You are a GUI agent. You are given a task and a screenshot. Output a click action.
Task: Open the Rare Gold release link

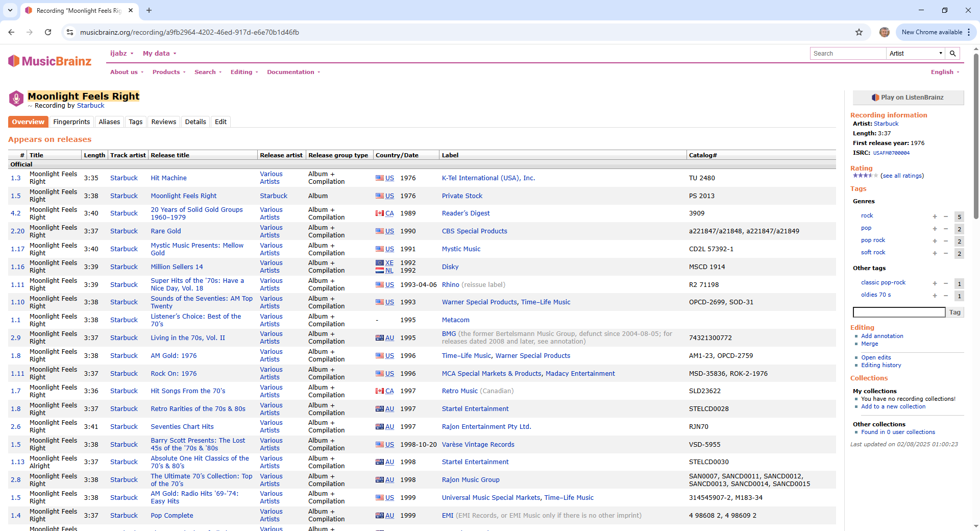[x=165, y=231]
